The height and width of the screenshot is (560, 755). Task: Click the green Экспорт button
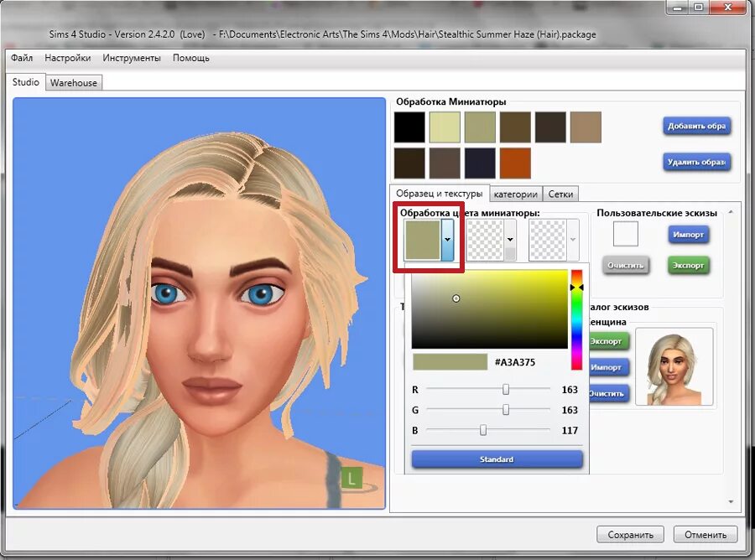point(688,265)
